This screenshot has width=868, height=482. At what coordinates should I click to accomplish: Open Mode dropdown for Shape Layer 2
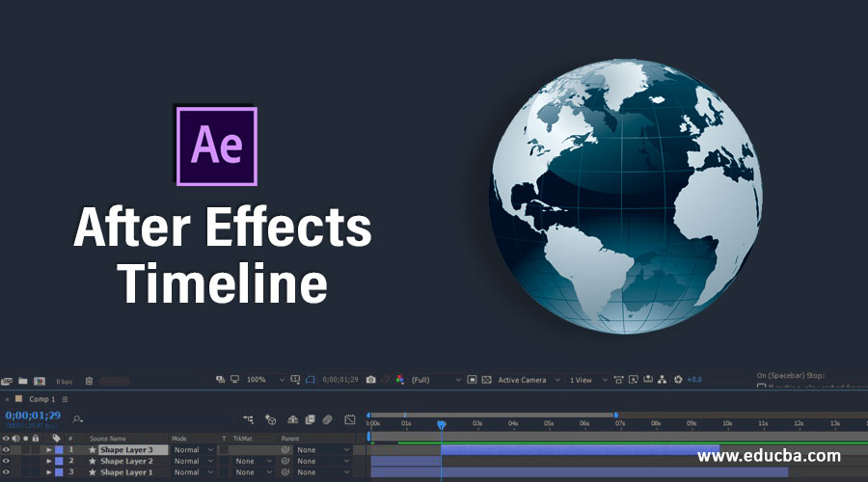click(193, 461)
